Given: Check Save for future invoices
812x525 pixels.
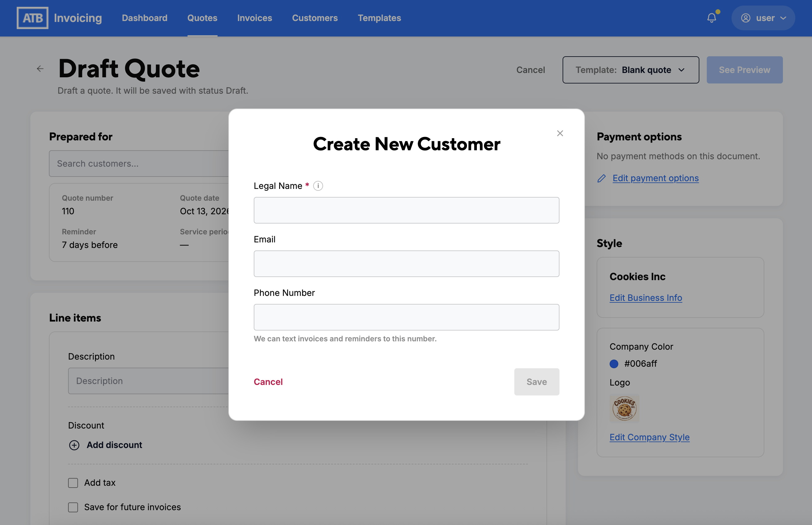Looking at the screenshot, I should tap(73, 507).
